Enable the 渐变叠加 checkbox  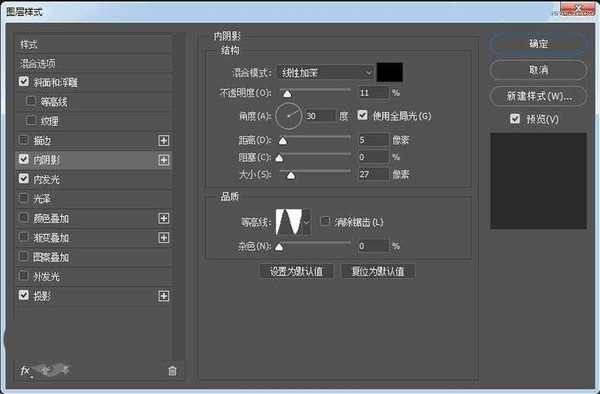(24, 237)
